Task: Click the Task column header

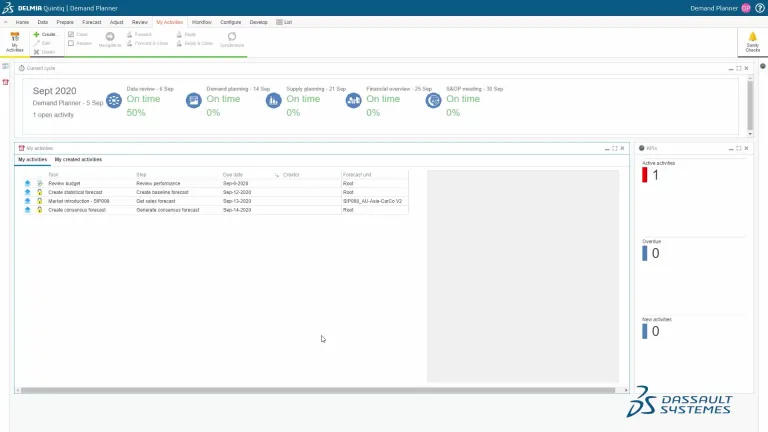Action: [x=53, y=174]
